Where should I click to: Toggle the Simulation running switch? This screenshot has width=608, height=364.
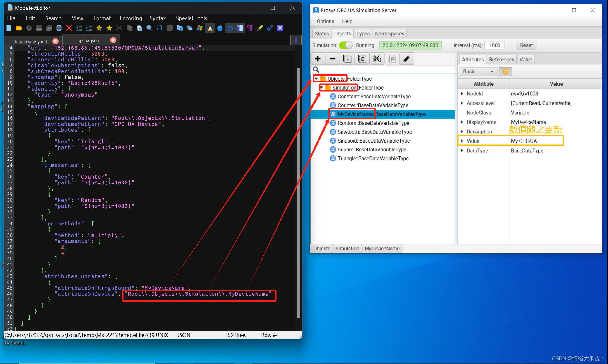pos(346,45)
